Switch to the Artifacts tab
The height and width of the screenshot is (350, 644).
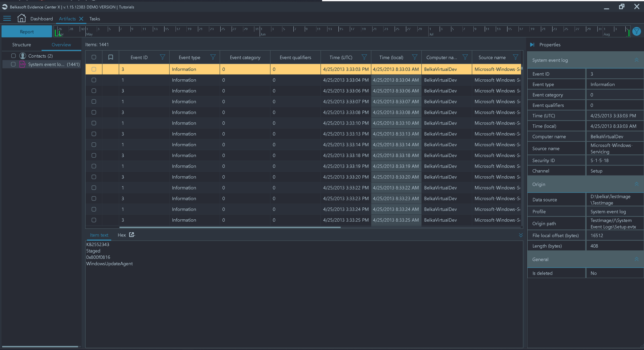(x=67, y=19)
